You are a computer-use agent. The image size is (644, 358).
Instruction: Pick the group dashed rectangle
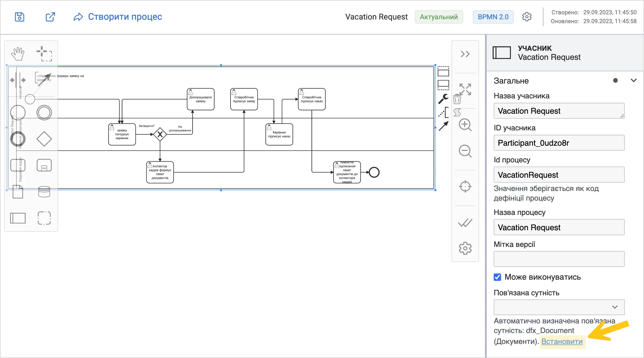(44, 218)
